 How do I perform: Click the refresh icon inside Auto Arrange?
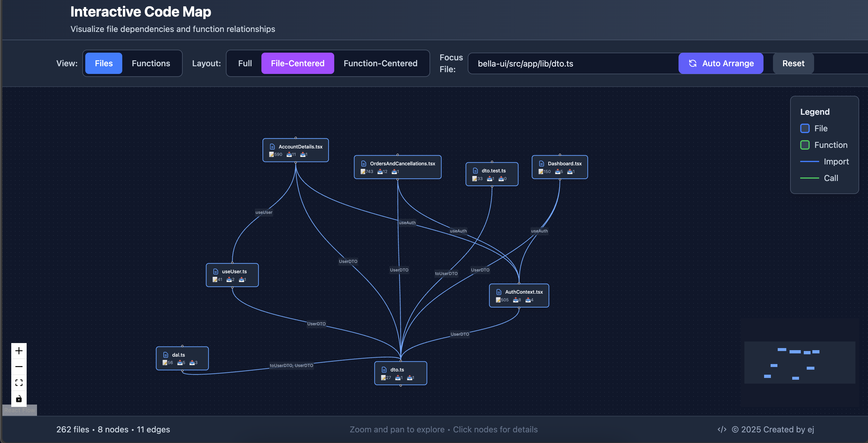[693, 63]
